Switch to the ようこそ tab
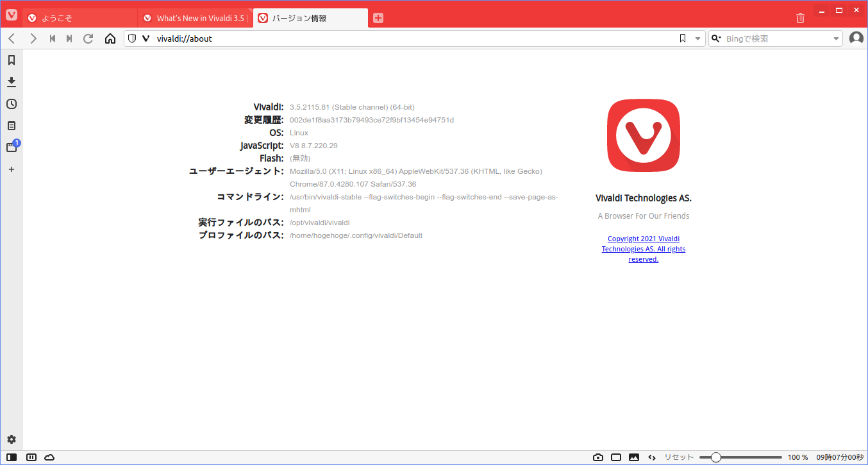 pyautogui.click(x=79, y=18)
